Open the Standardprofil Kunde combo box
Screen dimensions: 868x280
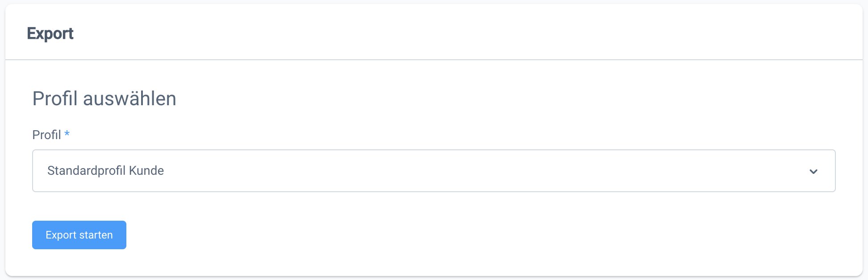point(433,171)
